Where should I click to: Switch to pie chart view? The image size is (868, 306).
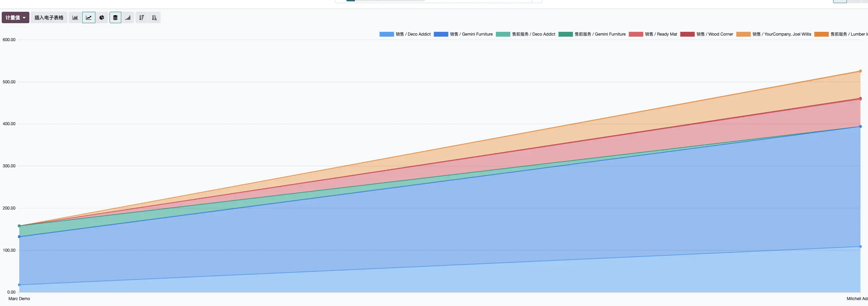point(102,18)
